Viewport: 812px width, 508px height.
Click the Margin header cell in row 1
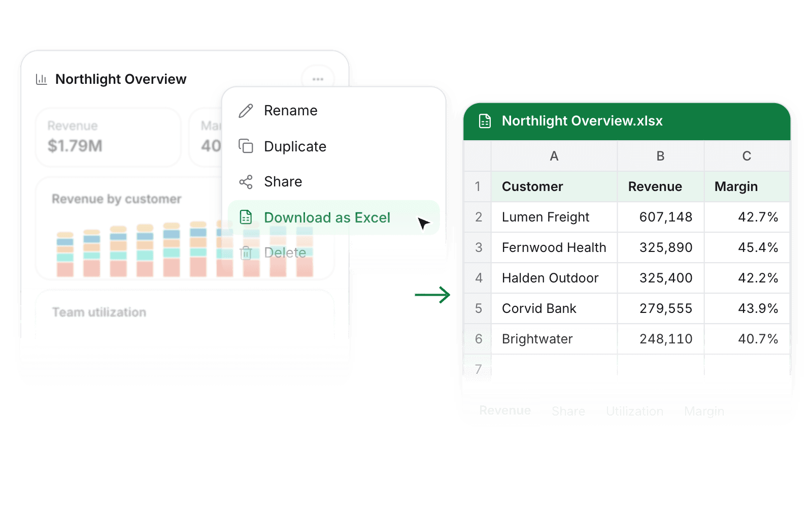click(747, 186)
